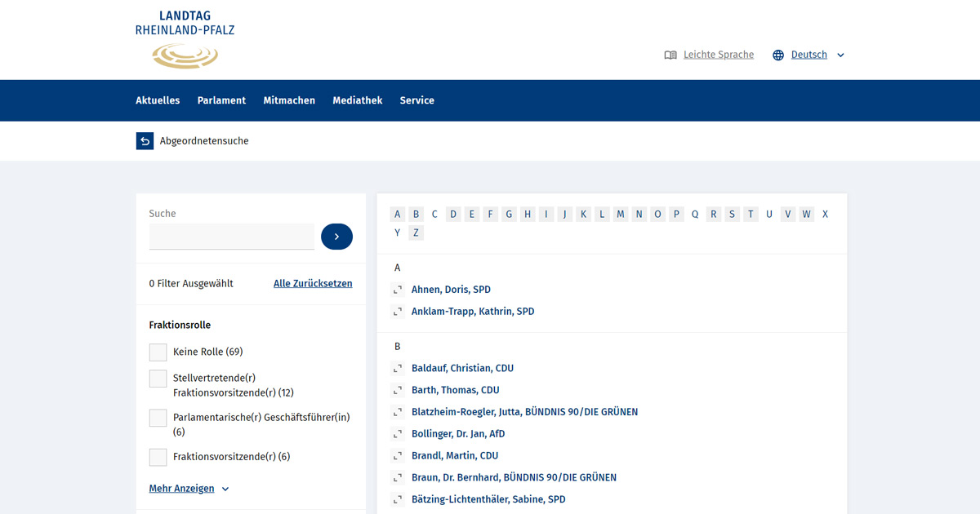
Task: Jump to letter M in alphabet index
Action: click(x=621, y=215)
